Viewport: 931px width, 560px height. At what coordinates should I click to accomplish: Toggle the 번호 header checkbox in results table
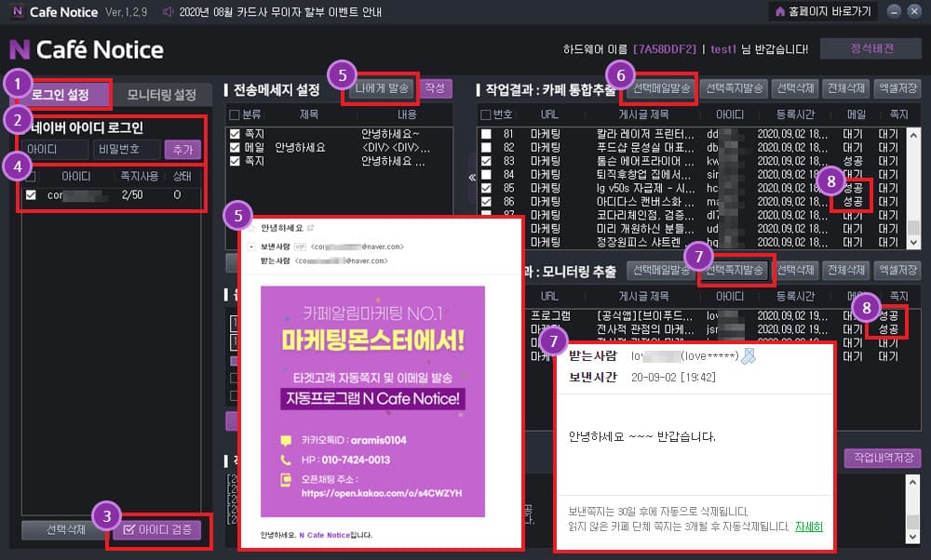click(x=486, y=114)
